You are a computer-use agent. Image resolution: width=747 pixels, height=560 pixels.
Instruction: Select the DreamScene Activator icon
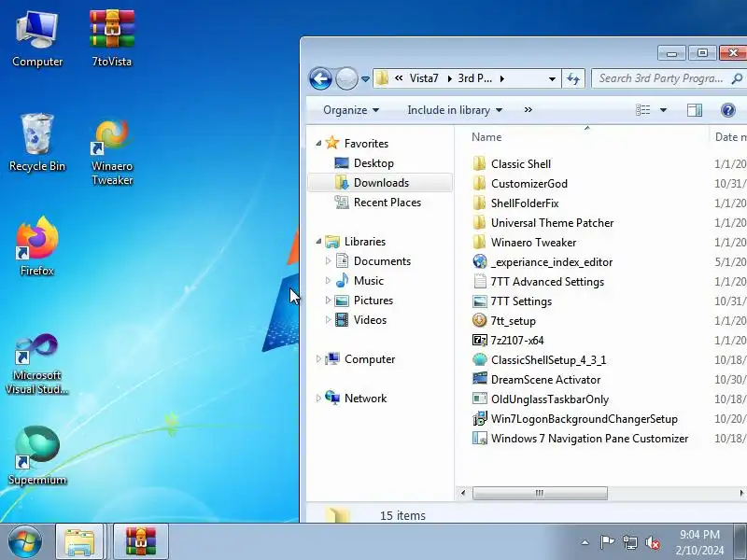pos(479,379)
